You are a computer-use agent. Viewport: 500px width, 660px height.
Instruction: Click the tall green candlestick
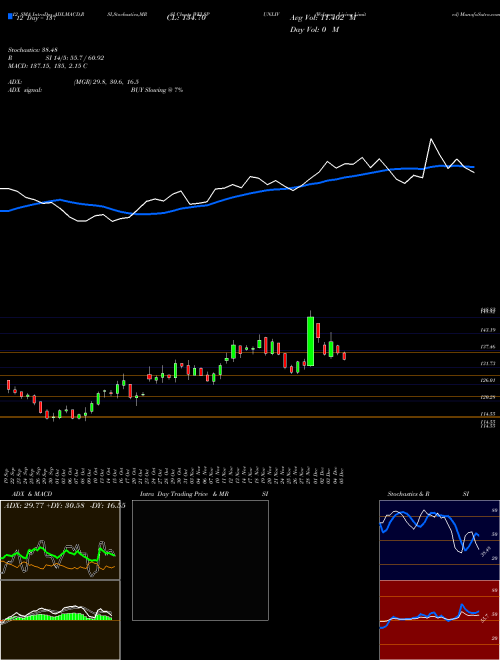coord(311,341)
